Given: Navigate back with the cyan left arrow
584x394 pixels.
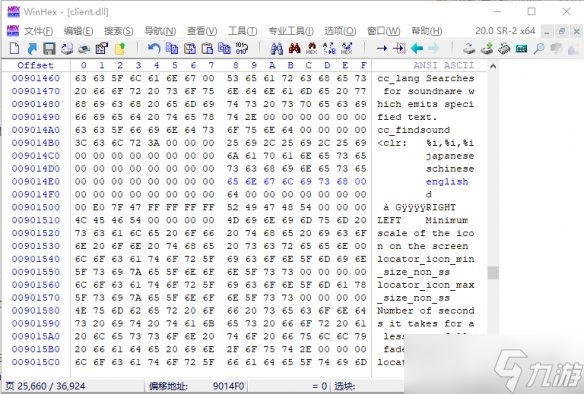Looking at the screenshot, I should (417, 48).
